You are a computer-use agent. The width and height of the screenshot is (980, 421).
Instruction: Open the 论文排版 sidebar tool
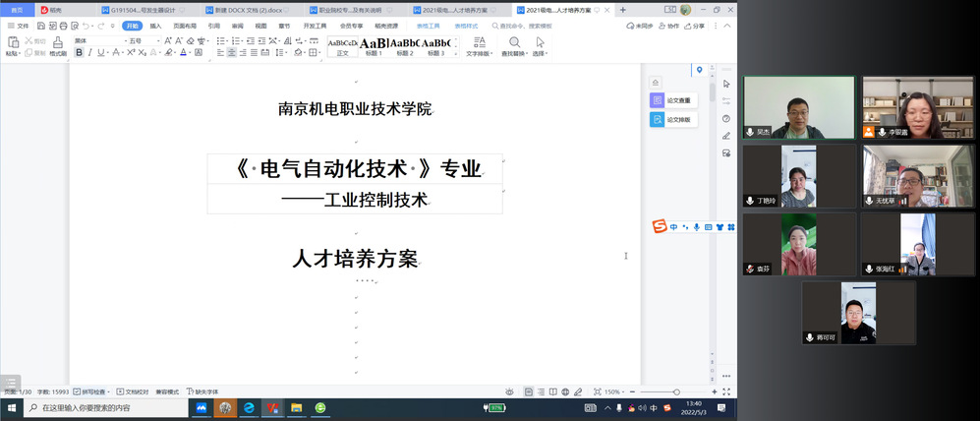click(x=672, y=120)
